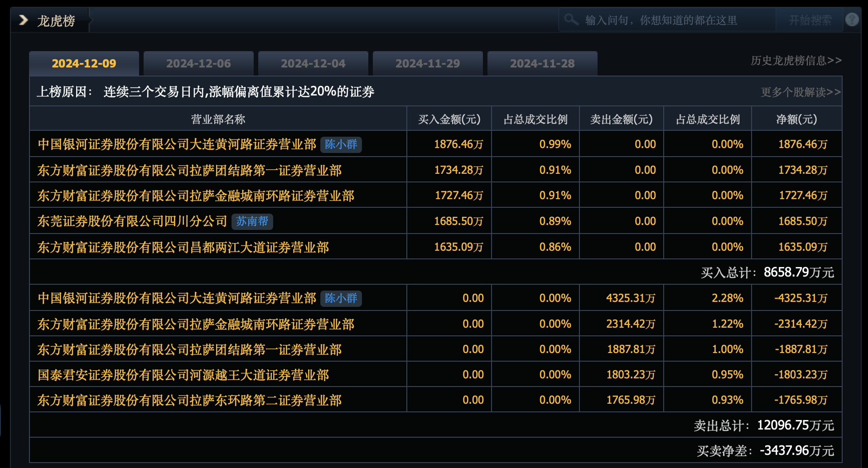Open 国泰君安证券河源越王大道证券营业部 link
Image resolution: width=868 pixels, height=468 pixels.
click(183, 375)
